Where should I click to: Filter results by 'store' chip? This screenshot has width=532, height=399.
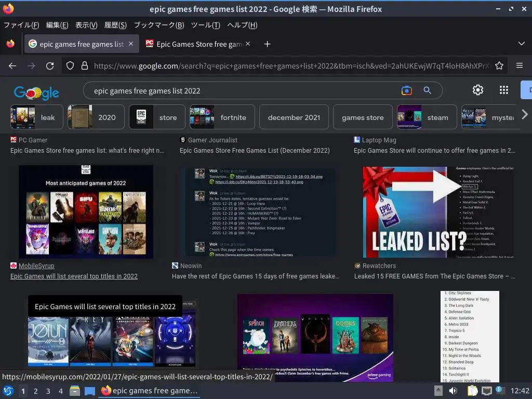157,117
